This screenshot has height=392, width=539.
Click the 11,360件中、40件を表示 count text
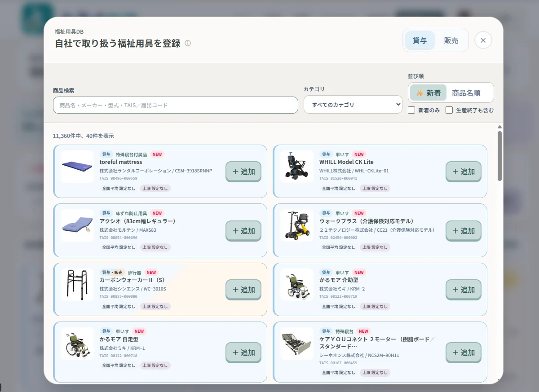click(83, 136)
